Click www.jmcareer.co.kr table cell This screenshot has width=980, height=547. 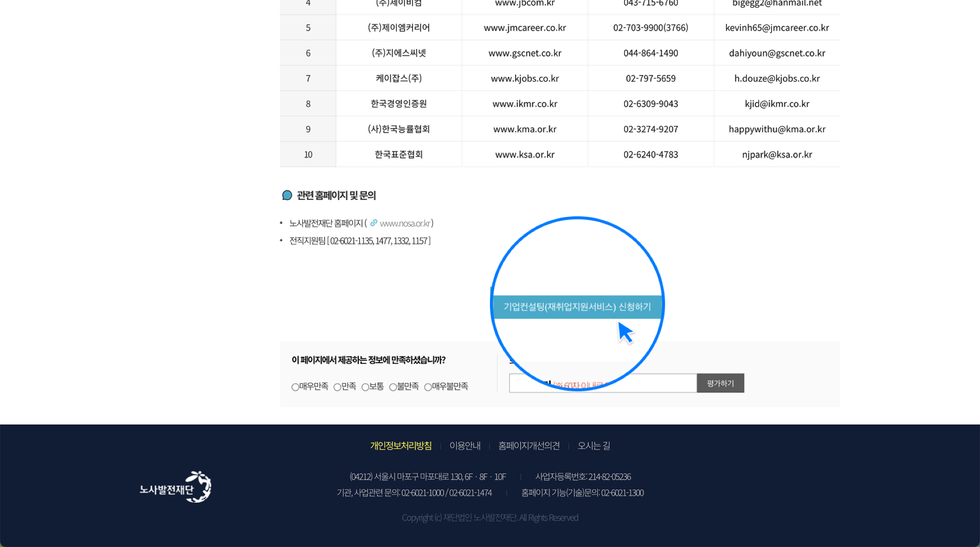[x=525, y=28]
